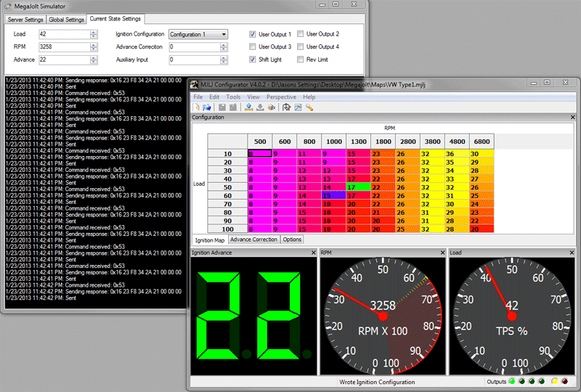The image size is (581, 392).
Task: Switch to the Server Settings tab
Action: [x=25, y=20]
